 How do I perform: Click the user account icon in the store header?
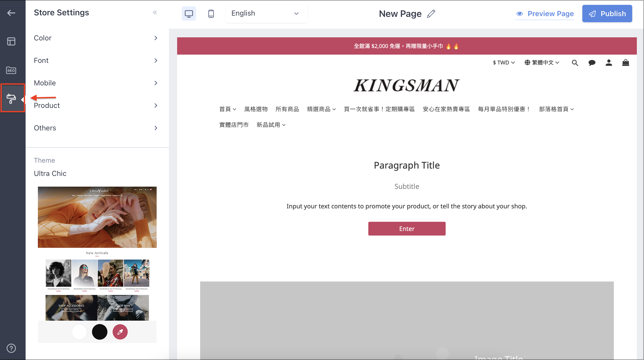(x=609, y=63)
